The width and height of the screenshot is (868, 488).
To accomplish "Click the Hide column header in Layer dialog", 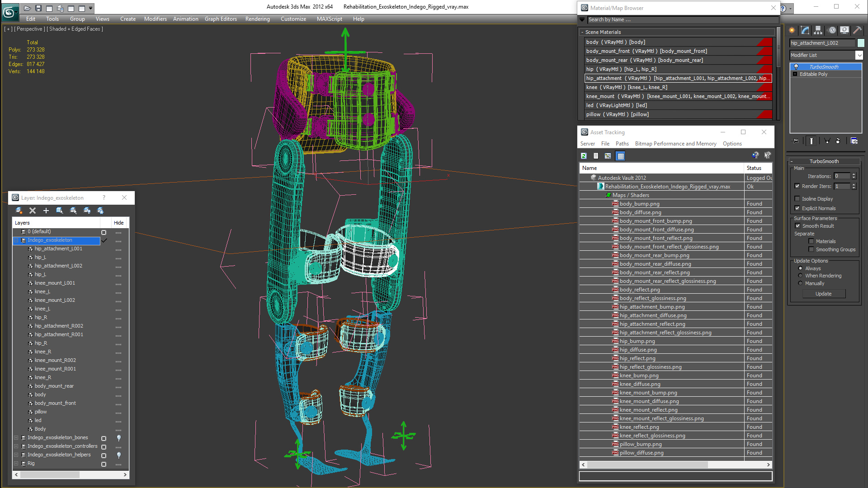I will pyautogui.click(x=119, y=223).
